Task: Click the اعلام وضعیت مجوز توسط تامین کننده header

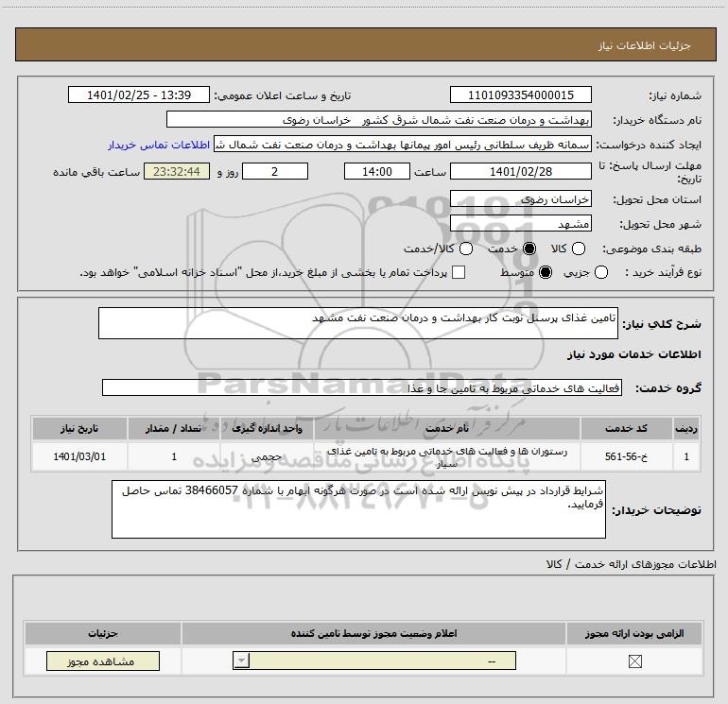Action: (373, 633)
